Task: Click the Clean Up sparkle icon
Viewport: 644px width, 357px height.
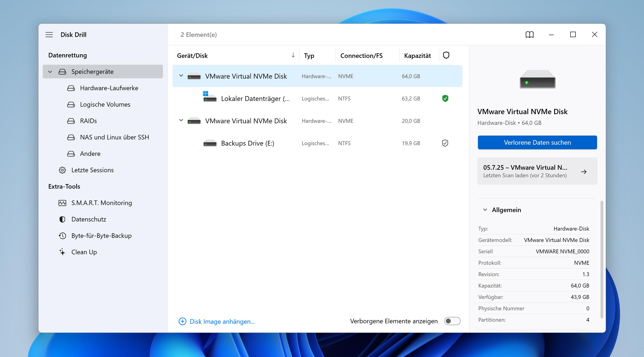Action: coord(62,252)
